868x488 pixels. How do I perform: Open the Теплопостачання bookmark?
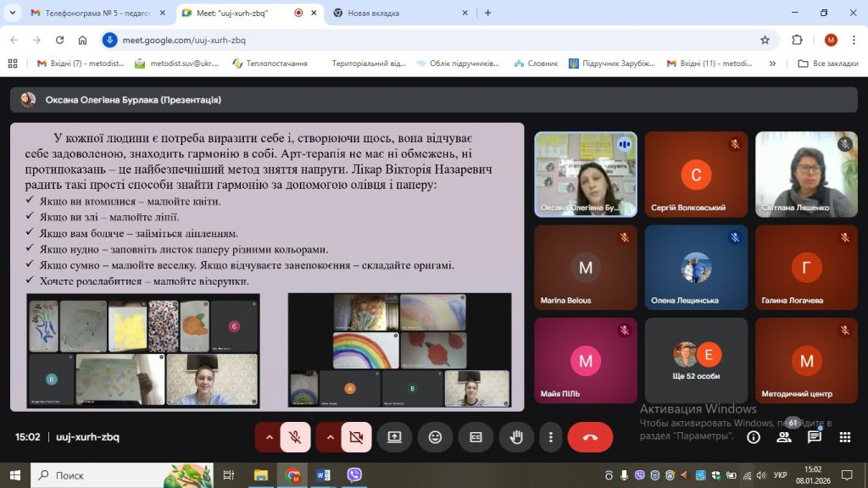(x=270, y=64)
